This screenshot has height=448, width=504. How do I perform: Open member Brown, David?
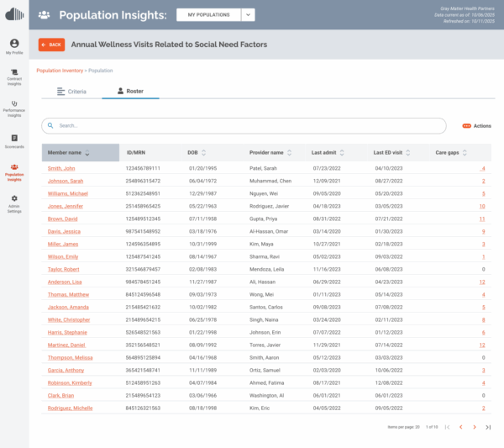(62, 219)
